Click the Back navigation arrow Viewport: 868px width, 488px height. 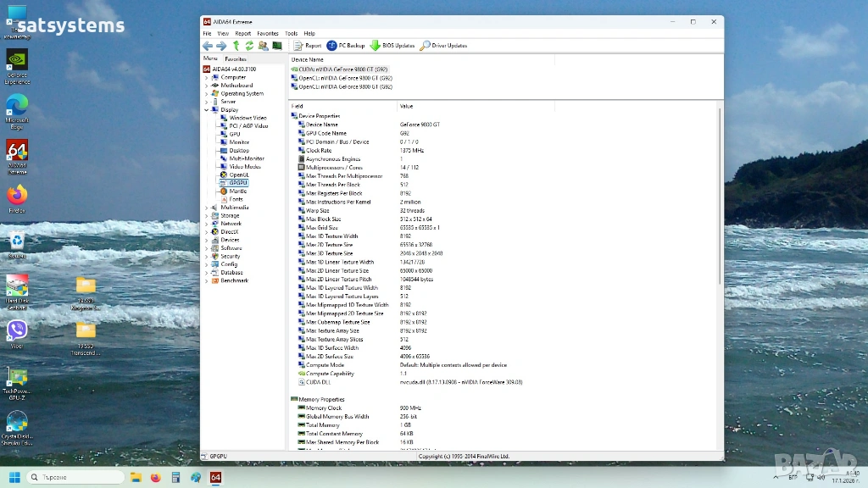208,46
